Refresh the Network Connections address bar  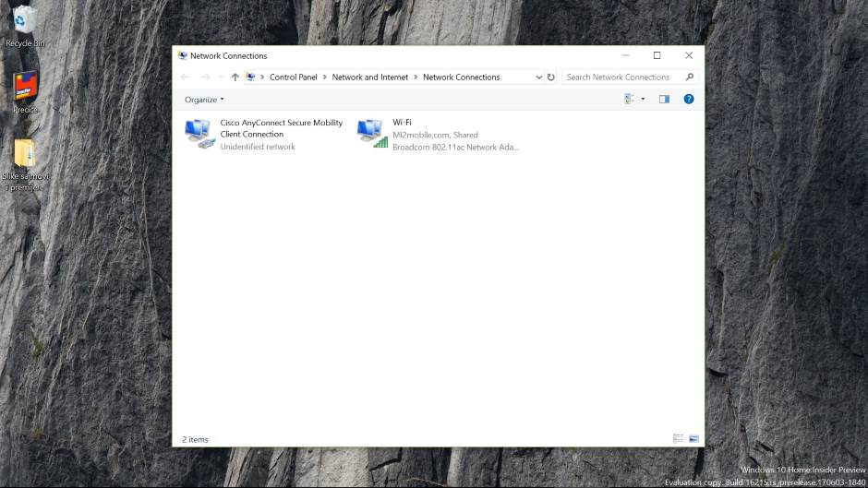[551, 77]
